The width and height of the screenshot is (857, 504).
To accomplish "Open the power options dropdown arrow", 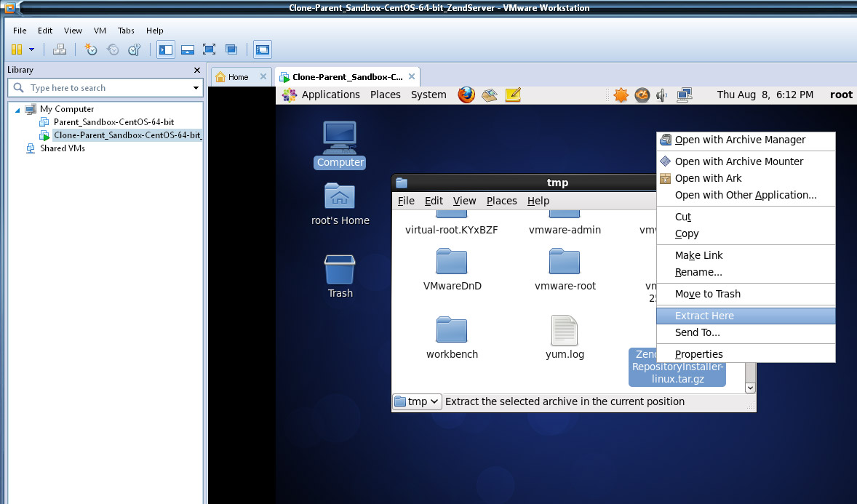I will 32,49.
